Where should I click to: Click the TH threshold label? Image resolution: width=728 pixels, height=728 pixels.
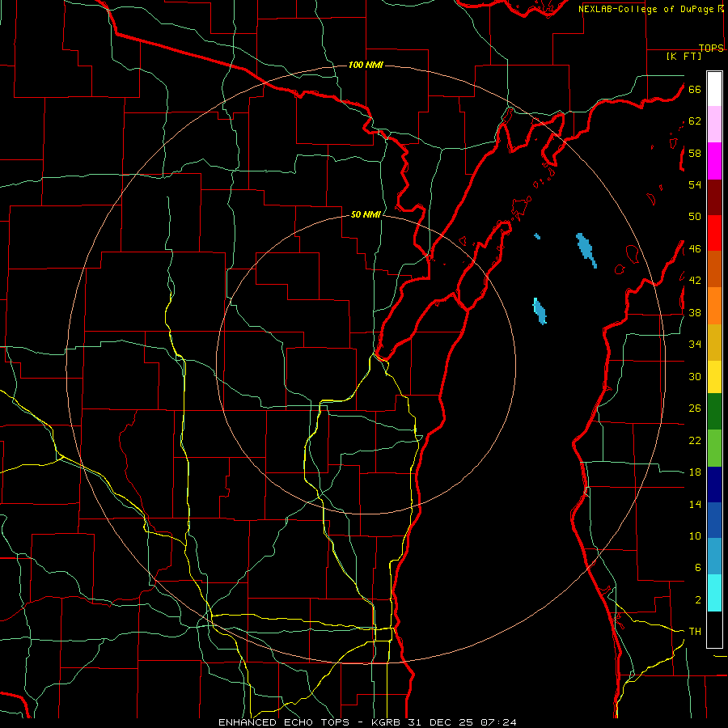point(695,632)
